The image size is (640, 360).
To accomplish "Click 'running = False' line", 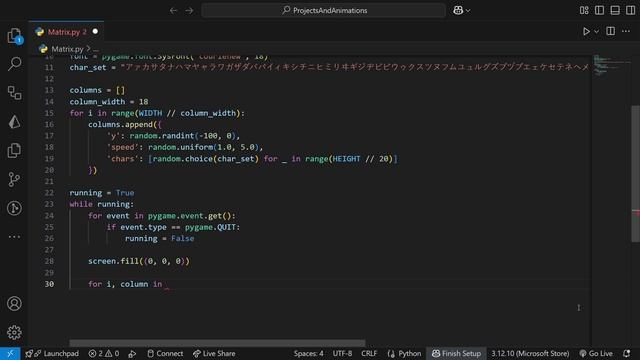I will (x=160, y=238).
